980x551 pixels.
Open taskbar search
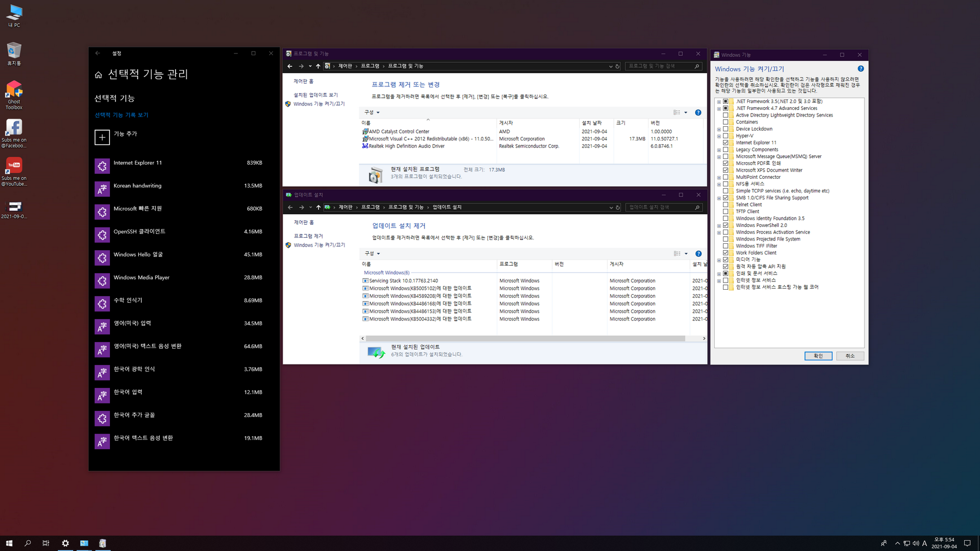click(x=27, y=543)
